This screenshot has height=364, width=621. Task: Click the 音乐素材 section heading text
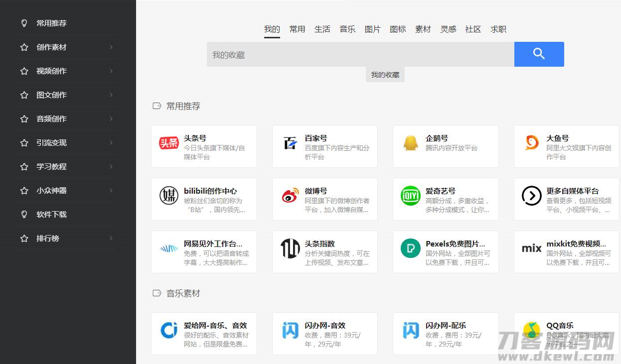183,293
